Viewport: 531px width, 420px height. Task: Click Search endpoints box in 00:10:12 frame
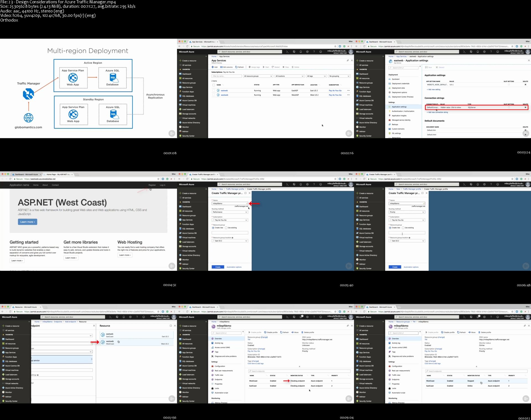pos(476,371)
